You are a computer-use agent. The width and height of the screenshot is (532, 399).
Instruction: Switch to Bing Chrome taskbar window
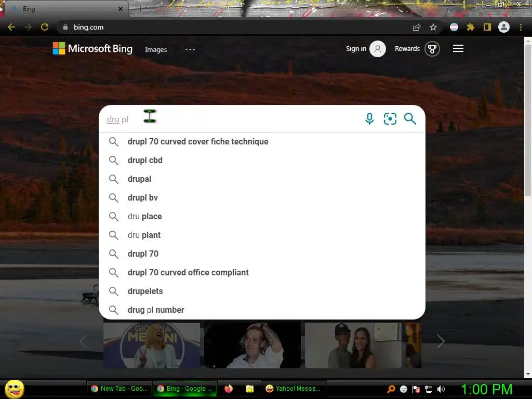185,389
